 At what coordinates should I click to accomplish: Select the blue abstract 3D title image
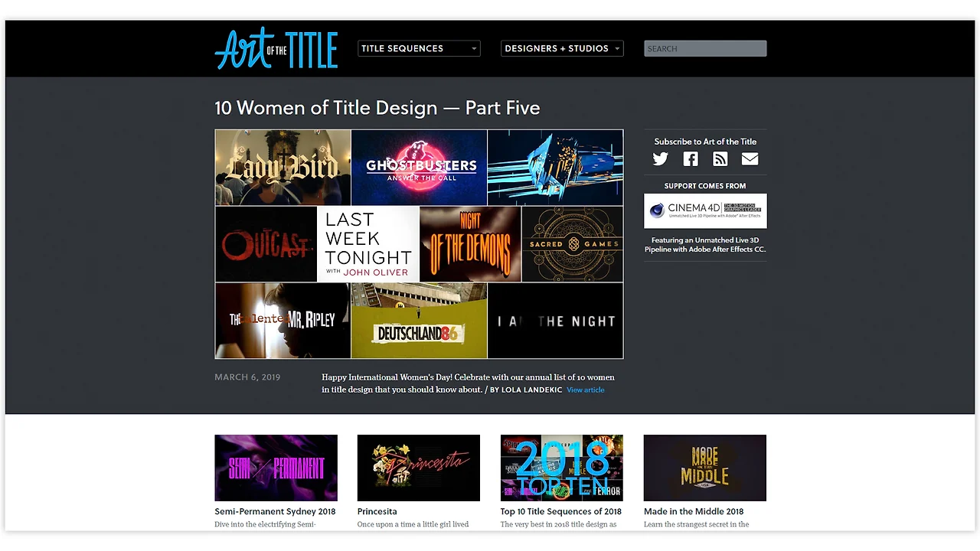click(555, 167)
